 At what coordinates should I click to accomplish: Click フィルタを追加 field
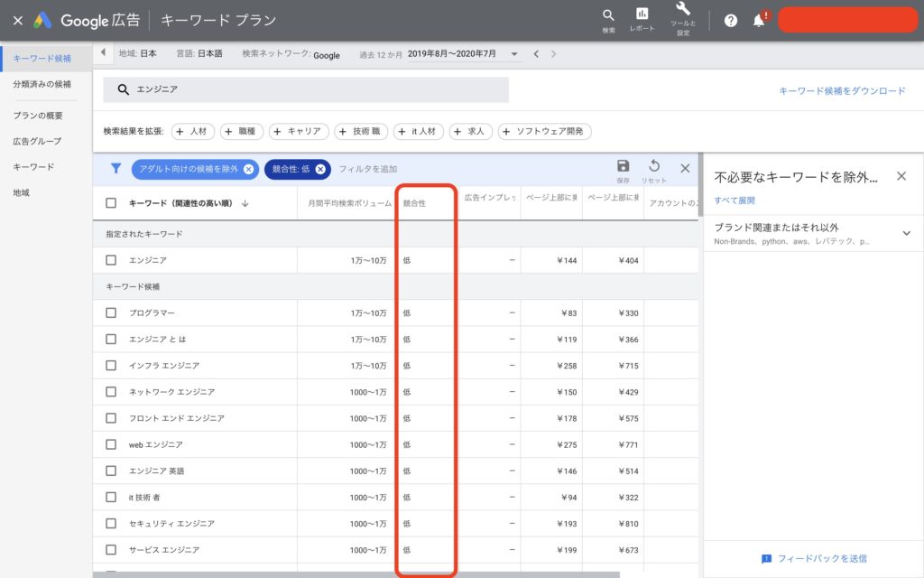[368, 169]
